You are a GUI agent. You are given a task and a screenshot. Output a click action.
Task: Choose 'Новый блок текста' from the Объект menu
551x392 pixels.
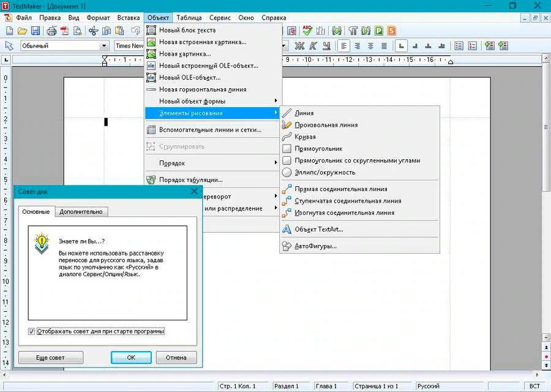212,30
